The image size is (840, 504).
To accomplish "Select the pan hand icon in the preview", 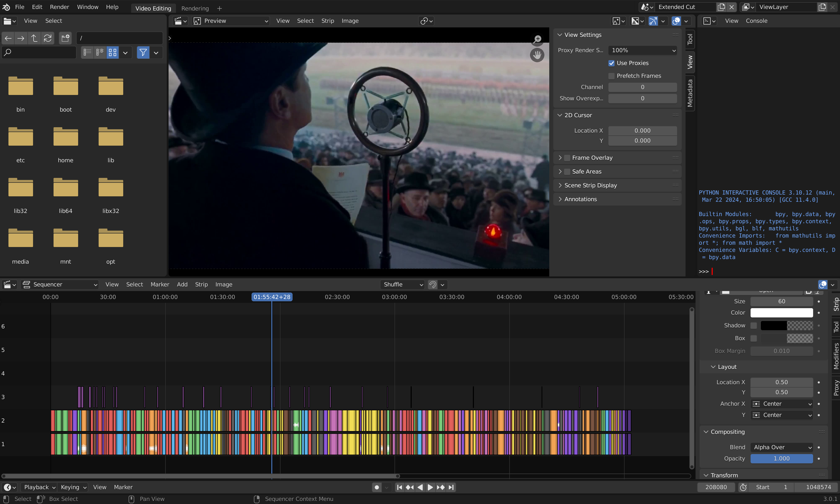I will point(537,55).
